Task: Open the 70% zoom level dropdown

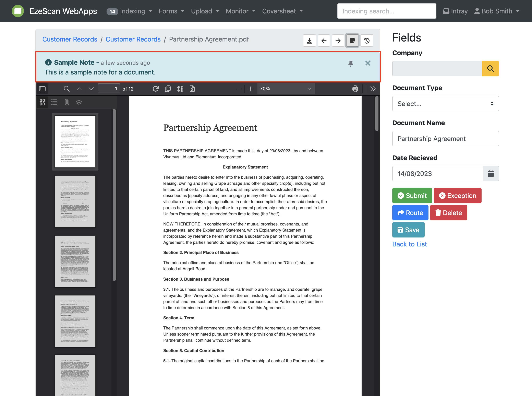Action: point(286,89)
